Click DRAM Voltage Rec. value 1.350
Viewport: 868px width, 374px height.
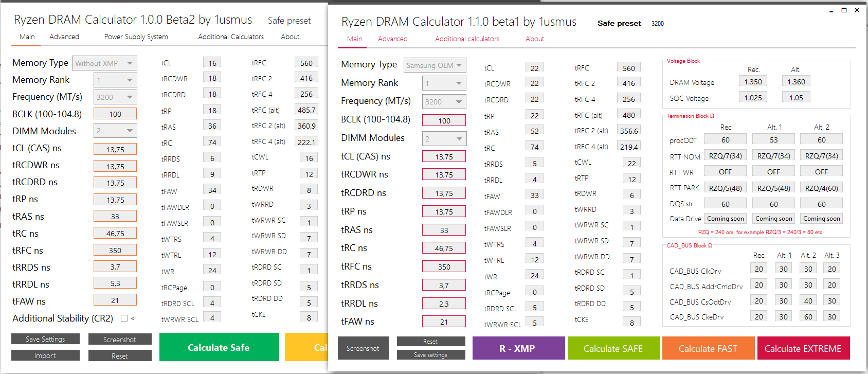pos(753,81)
